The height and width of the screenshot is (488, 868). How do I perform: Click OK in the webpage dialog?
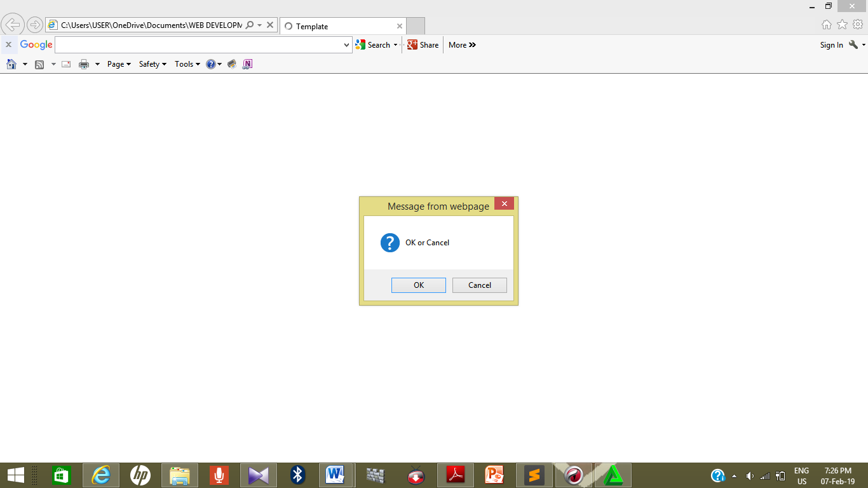point(418,285)
